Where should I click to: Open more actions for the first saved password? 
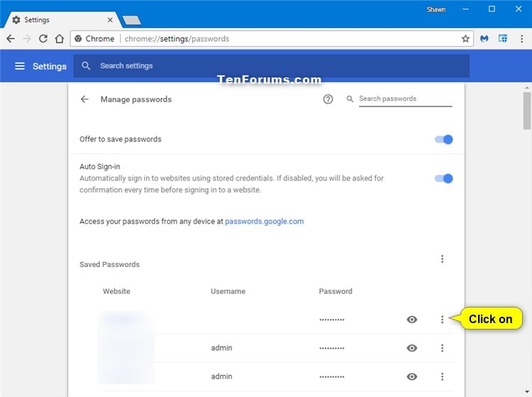[442, 320]
